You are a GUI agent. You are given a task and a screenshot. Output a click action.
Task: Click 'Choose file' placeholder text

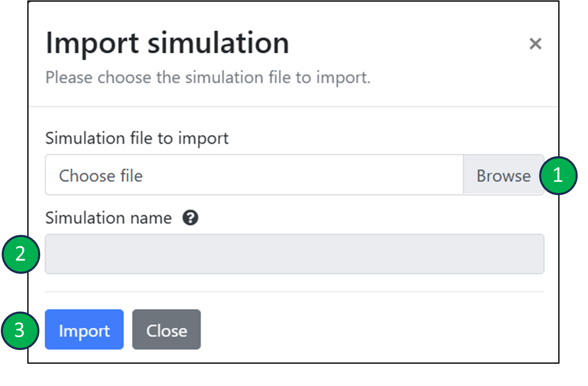point(101,176)
